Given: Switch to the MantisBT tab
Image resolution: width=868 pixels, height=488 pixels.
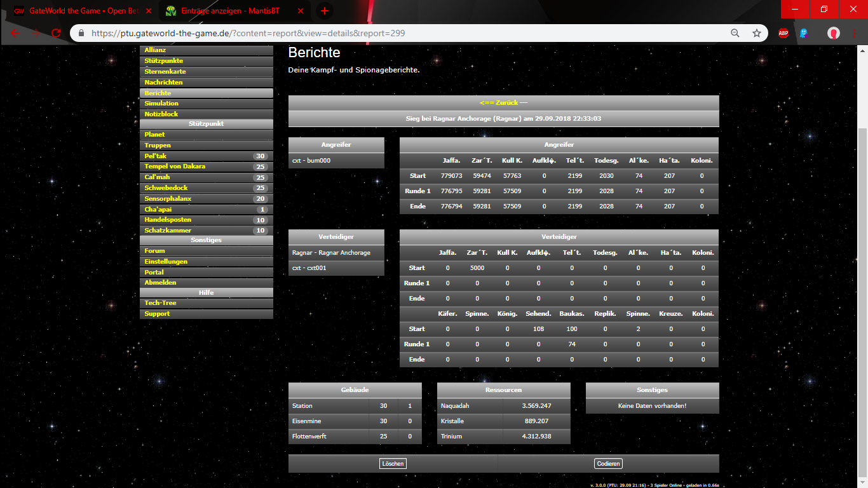Looking at the screenshot, I should [229, 11].
